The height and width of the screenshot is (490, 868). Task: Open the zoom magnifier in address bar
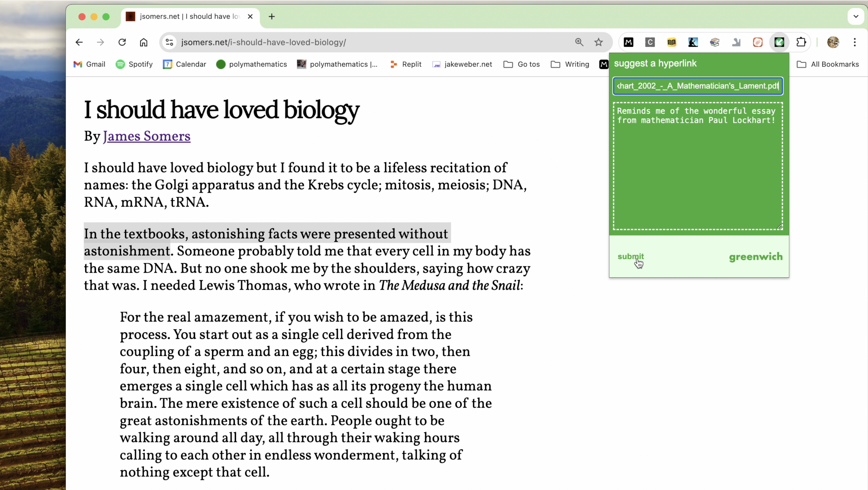[x=579, y=42]
